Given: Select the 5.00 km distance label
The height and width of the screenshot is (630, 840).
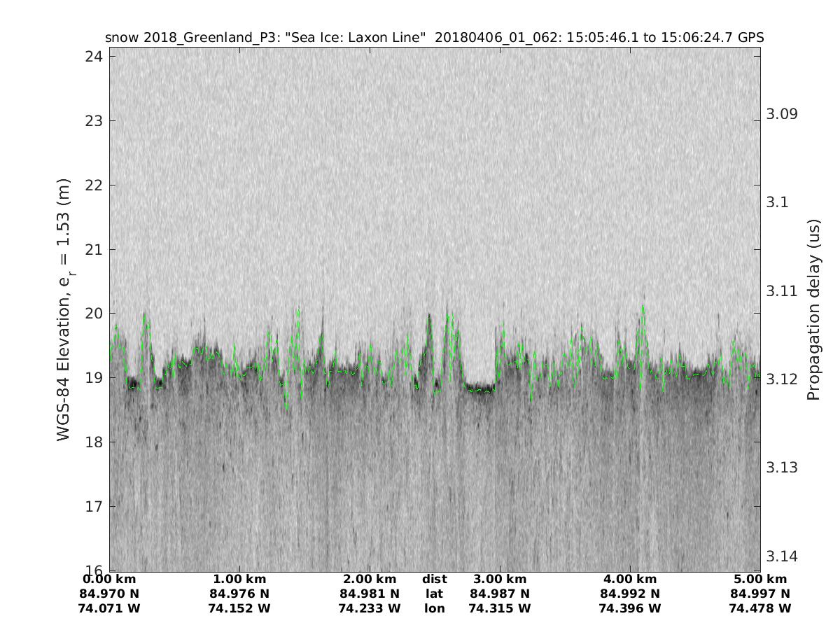Looking at the screenshot, I should click(760, 579).
